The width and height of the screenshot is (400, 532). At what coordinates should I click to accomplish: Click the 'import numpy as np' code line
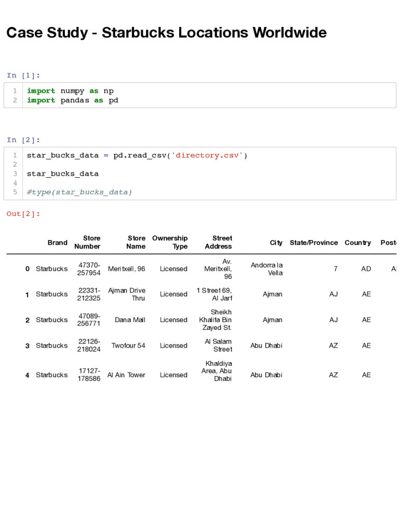click(70, 91)
